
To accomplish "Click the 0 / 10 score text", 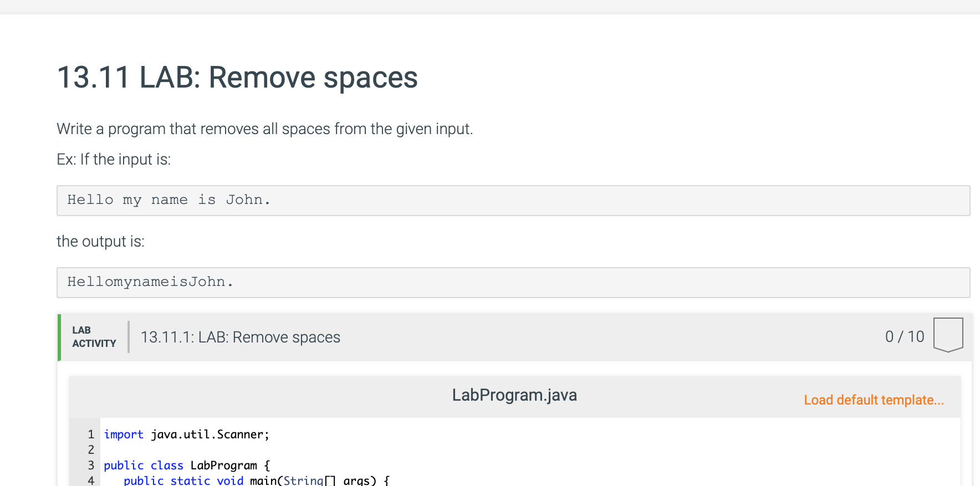I will coord(905,336).
